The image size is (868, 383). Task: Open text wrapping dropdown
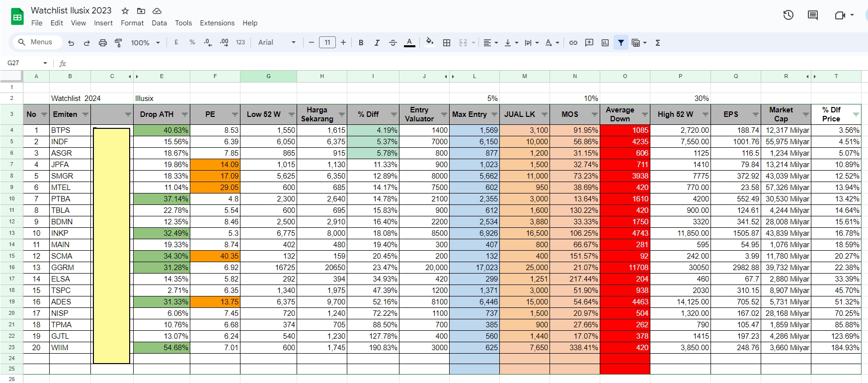[532, 43]
